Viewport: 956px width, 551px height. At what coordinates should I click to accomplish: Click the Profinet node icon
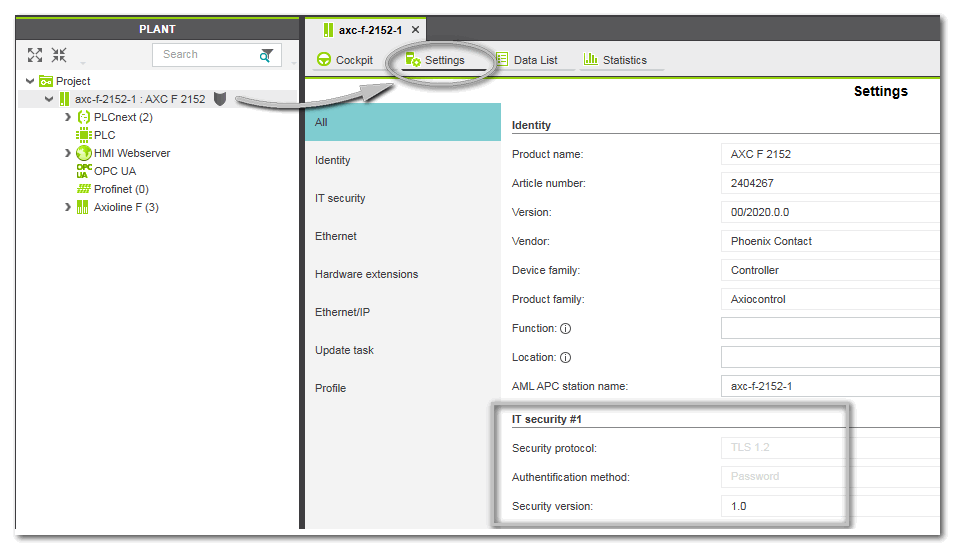pyautogui.click(x=85, y=189)
